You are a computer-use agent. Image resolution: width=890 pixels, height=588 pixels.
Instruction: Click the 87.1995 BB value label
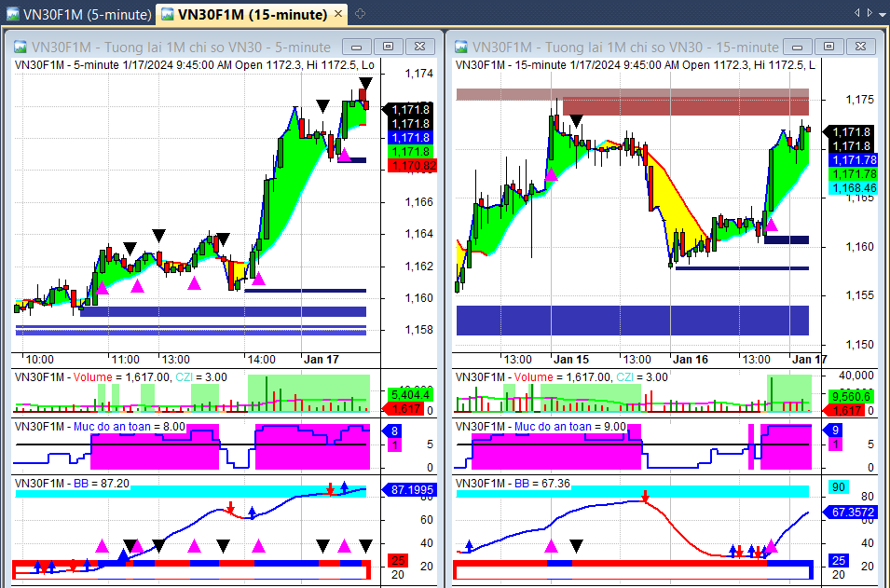408,489
